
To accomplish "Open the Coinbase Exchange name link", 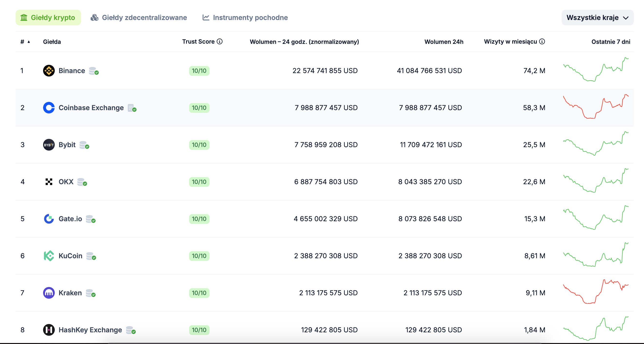I will click(x=91, y=108).
